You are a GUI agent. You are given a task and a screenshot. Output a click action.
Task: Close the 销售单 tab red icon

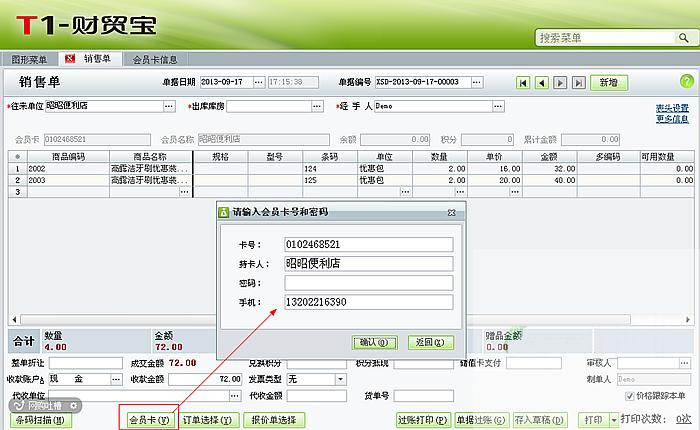tap(70, 59)
